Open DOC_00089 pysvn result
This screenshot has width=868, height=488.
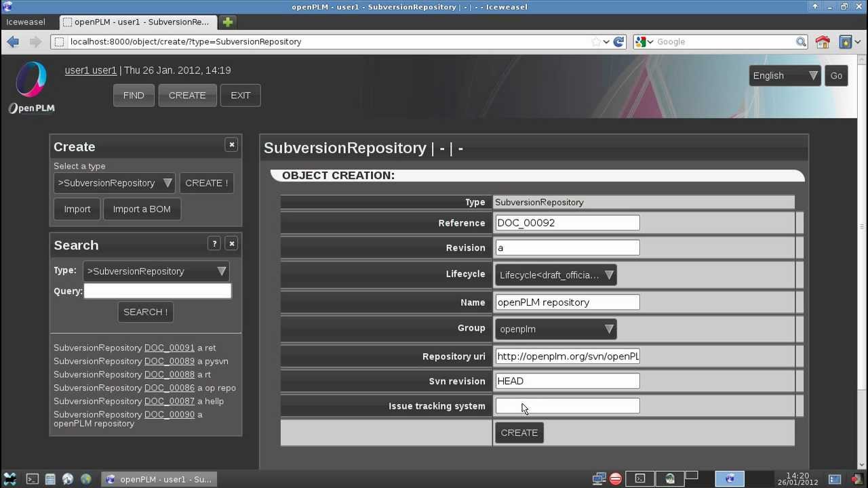pos(170,361)
